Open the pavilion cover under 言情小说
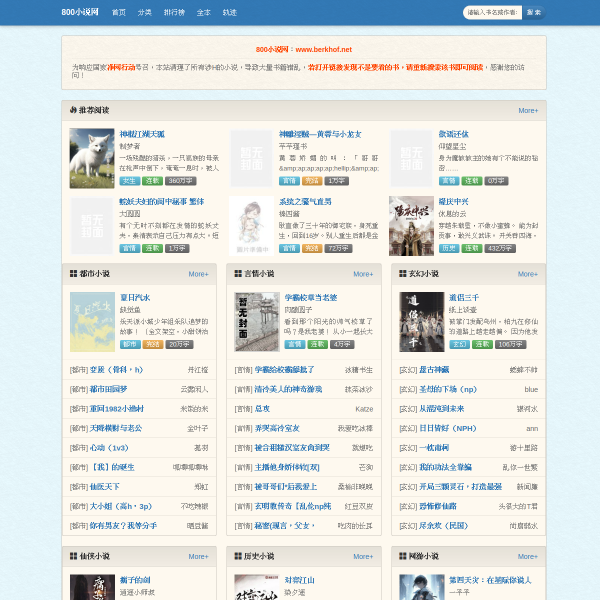This screenshot has width=600, height=600. (257, 322)
